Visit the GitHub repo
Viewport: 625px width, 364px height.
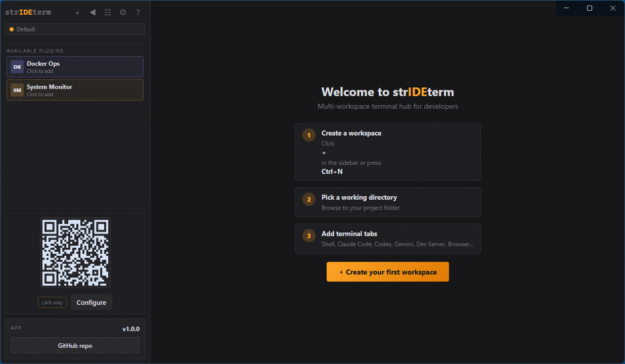(x=74, y=345)
